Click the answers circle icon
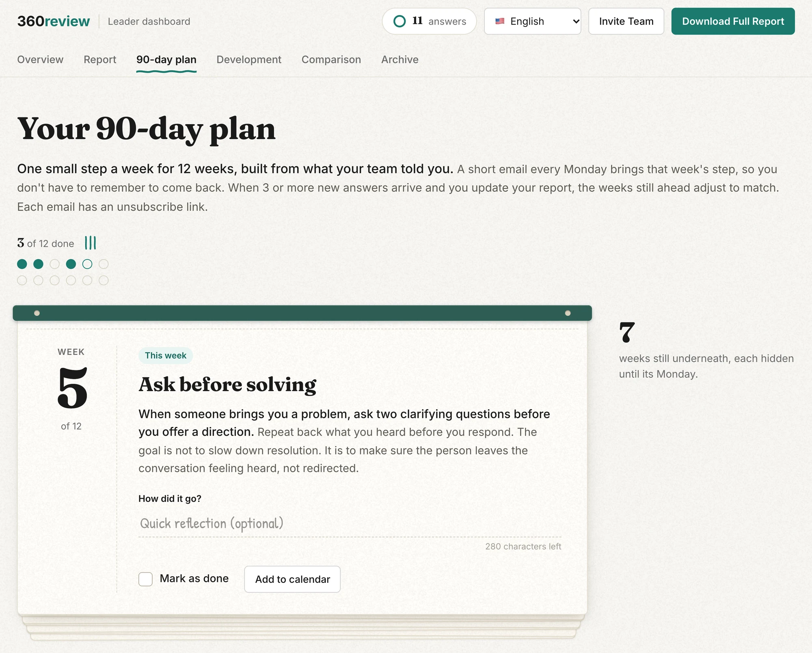This screenshot has width=812, height=653. pyautogui.click(x=400, y=21)
